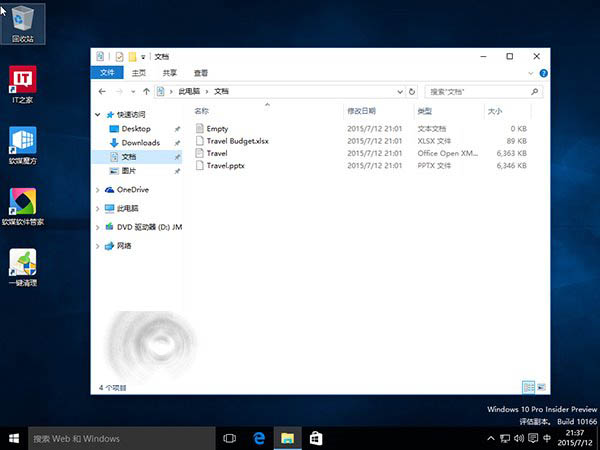
Task: Expand the OneDrive tree node
Action: [x=98, y=190]
